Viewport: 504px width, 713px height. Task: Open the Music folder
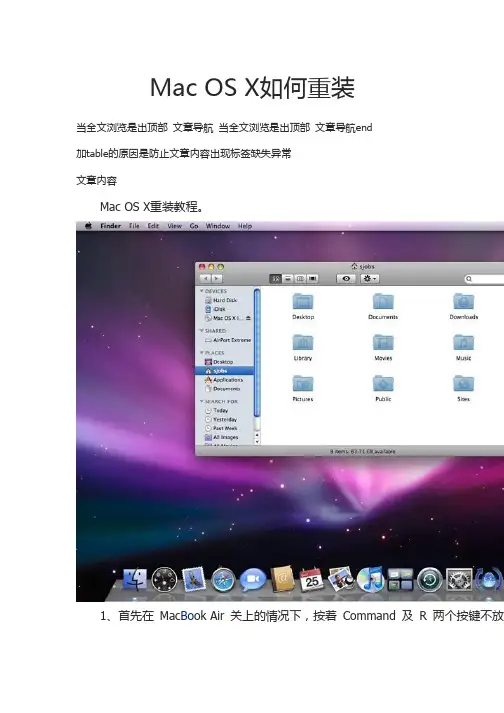click(x=464, y=347)
